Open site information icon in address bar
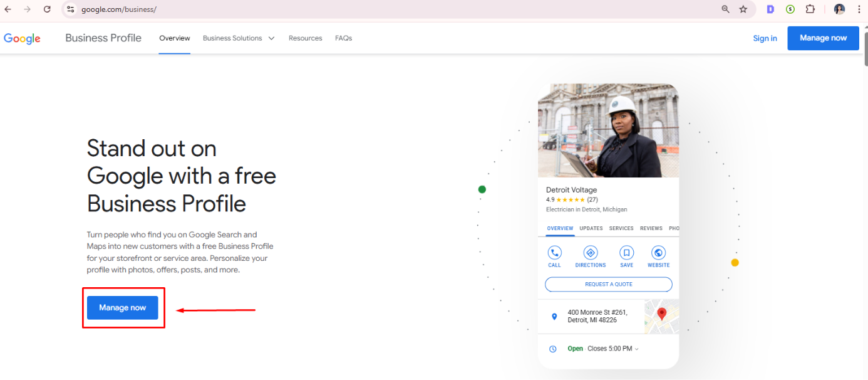 pyautogui.click(x=70, y=9)
